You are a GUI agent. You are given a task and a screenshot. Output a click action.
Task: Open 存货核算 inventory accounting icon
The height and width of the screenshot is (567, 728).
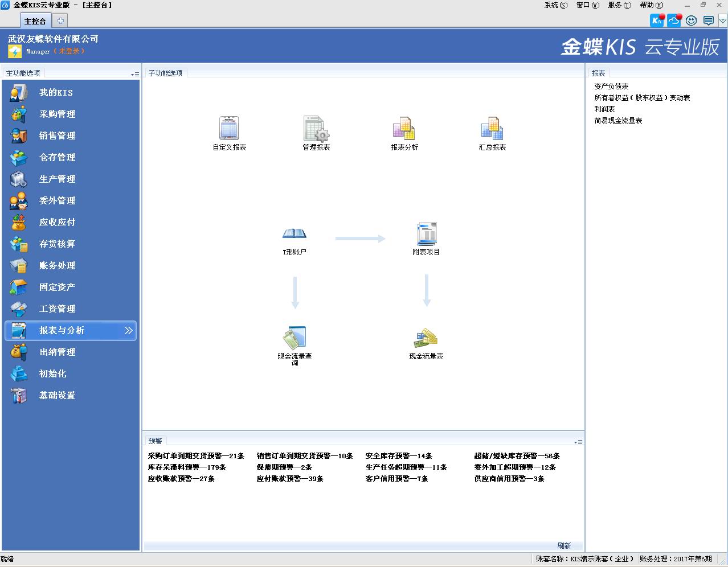tap(19, 244)
